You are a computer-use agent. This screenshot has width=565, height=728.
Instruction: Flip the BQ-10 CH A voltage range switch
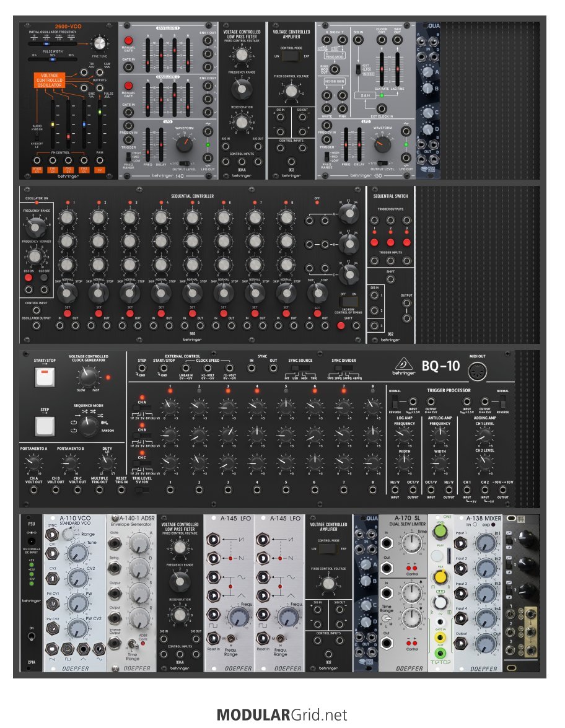tap(141, 408)
